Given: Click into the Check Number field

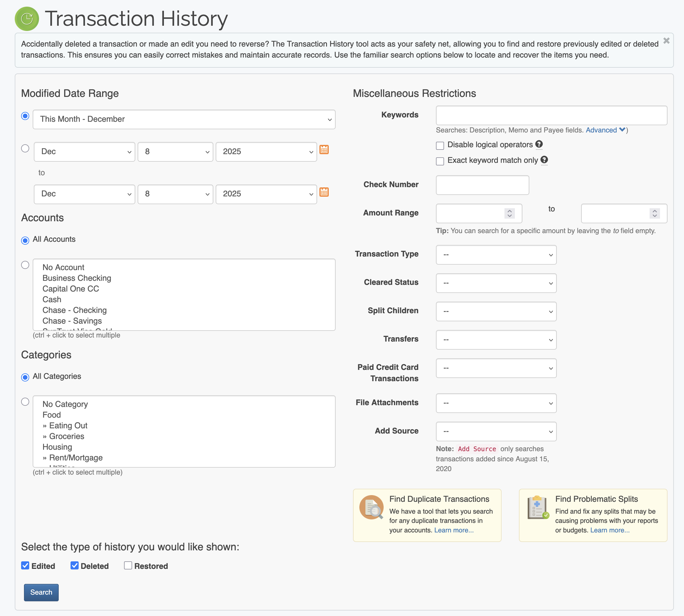Looking at the screenshot, I should click(x=482, y=185).
